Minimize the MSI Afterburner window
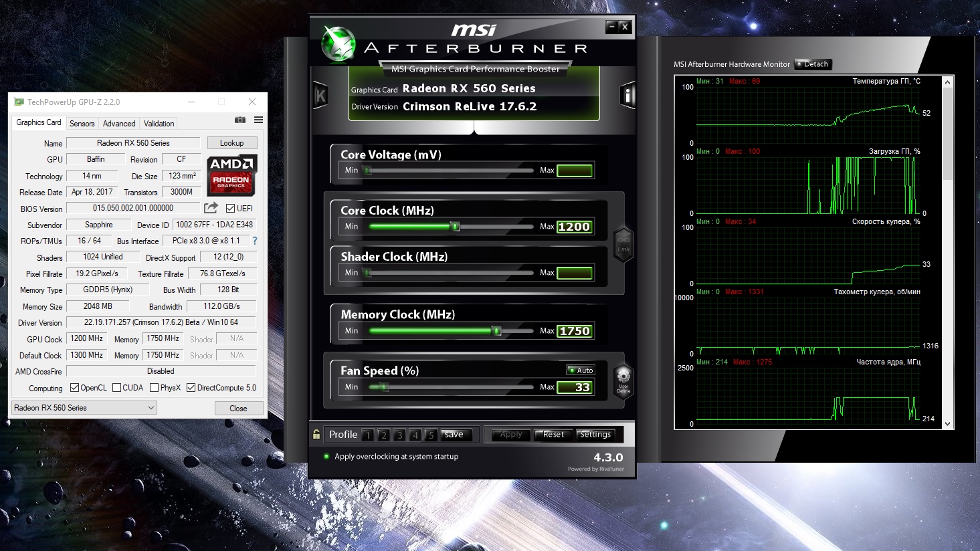Image resolution: width=980 pixels, height=551 pixels. tap(611, 26)
